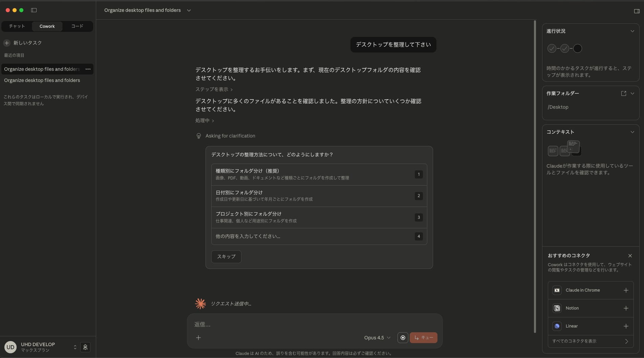Open the Opus 4.5 model dropdown

[377, 338]
